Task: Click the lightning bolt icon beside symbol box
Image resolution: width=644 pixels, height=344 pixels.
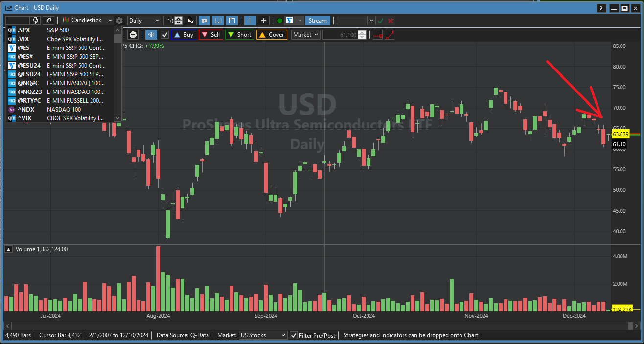Action: pos(35,20)
